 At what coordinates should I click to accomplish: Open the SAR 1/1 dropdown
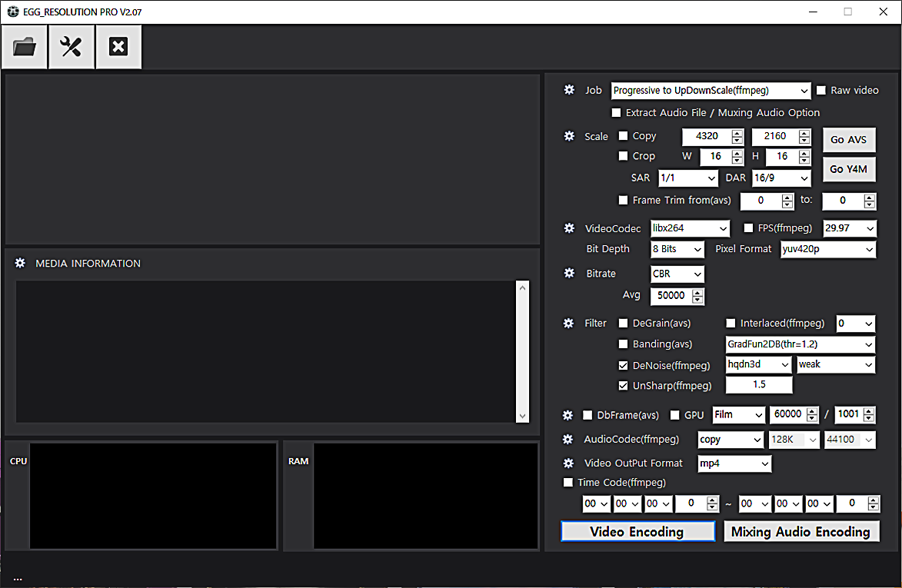click(x=688, y=178)
